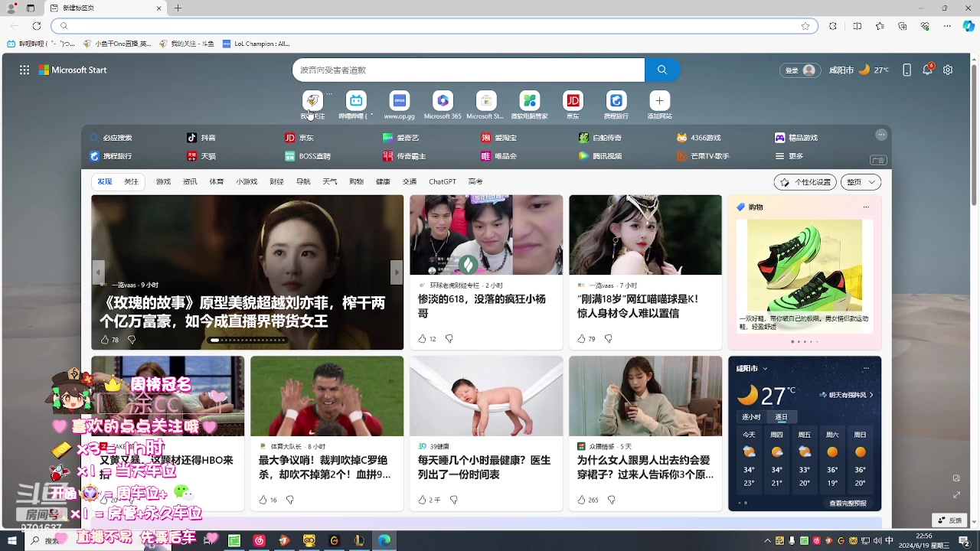Select the 天气 feed tab
Screen dimensions: 980x551
(329, 181)
